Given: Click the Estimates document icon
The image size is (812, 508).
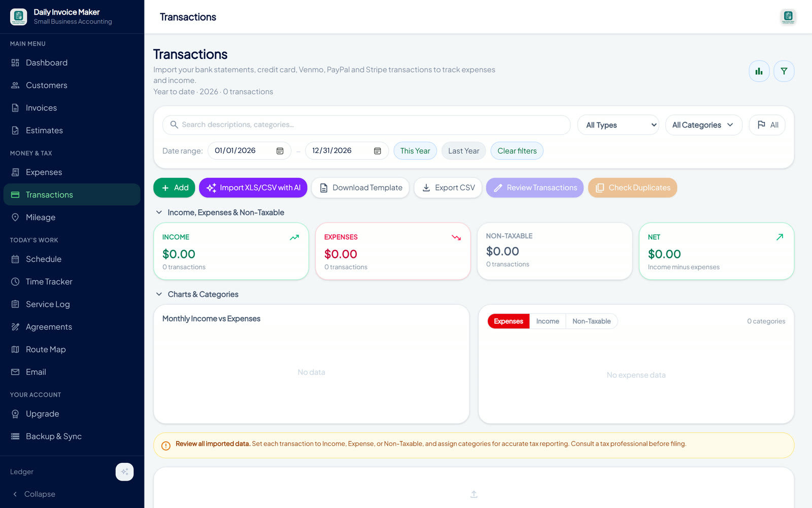Looking at the screenshot, I should (x=15, y=131).
